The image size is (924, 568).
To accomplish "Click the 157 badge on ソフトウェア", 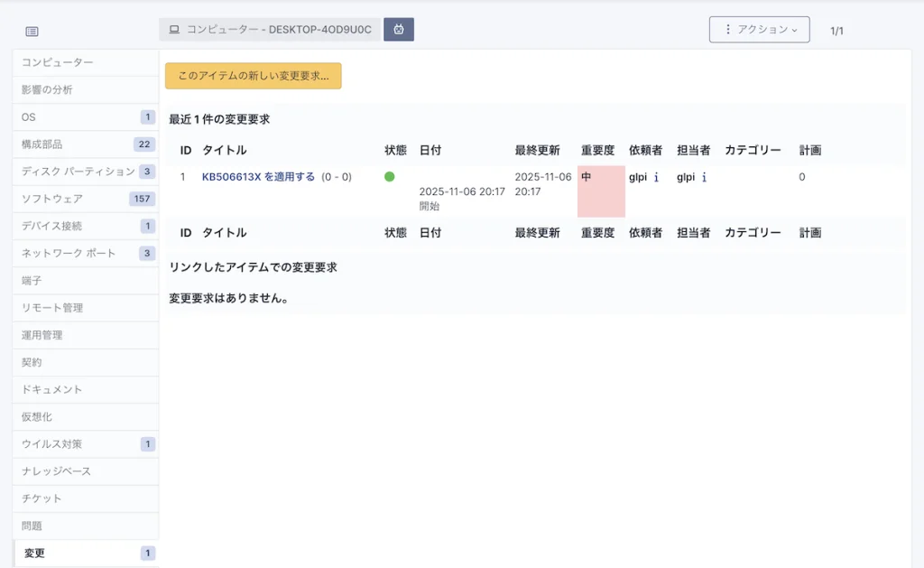I will (x=142, y=199).
